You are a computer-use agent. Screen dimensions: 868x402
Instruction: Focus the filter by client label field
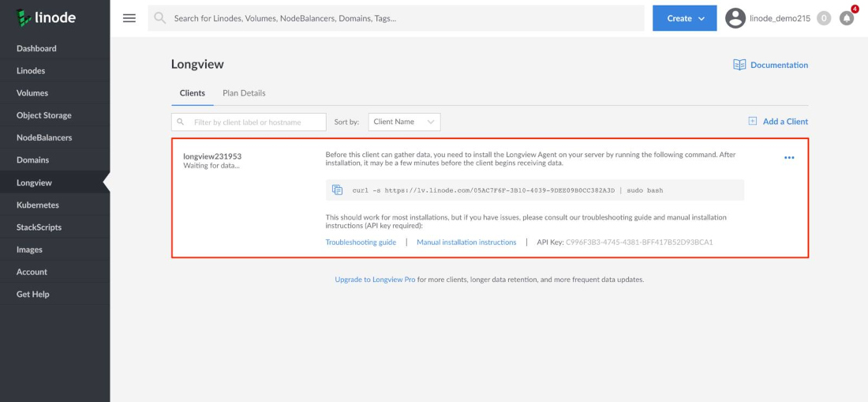coord(249,122)
